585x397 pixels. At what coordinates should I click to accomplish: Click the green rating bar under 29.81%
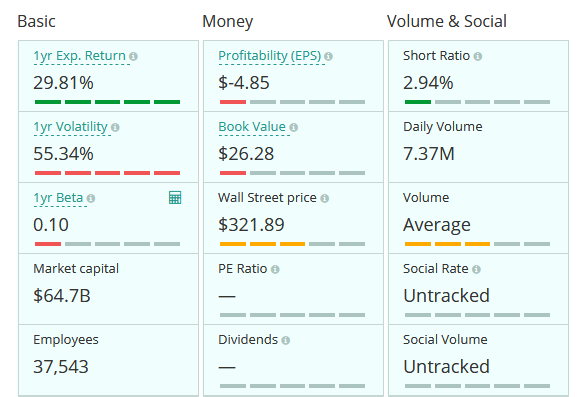(x=107, y=102)
